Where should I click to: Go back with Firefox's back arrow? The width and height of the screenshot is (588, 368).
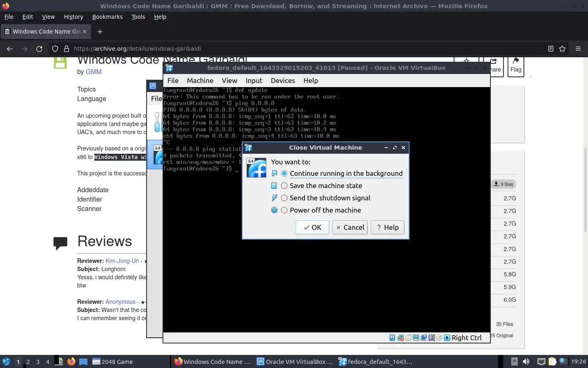point(10,49)
